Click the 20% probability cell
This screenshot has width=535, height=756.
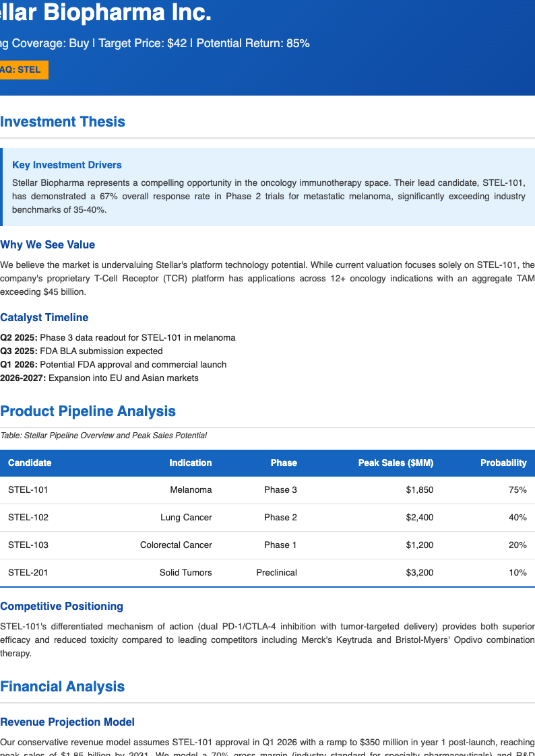[517, 545]
